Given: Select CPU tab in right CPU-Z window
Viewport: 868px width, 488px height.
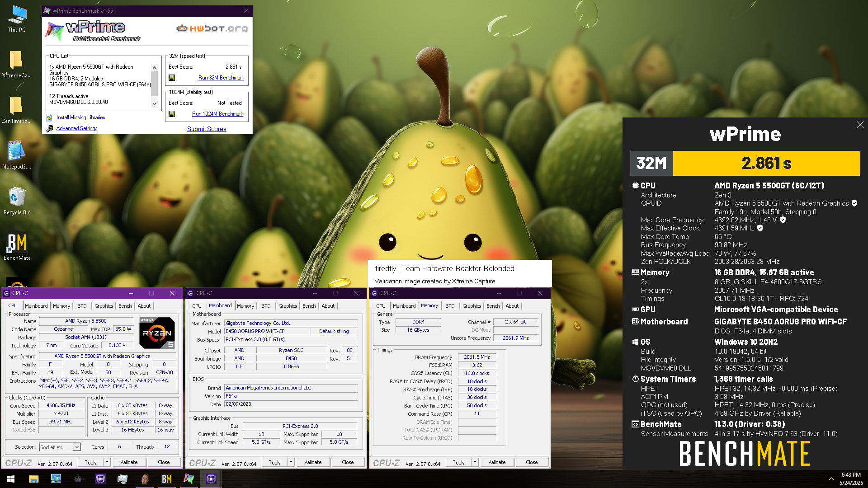Looking at the screenshot, I should point(381,306).
